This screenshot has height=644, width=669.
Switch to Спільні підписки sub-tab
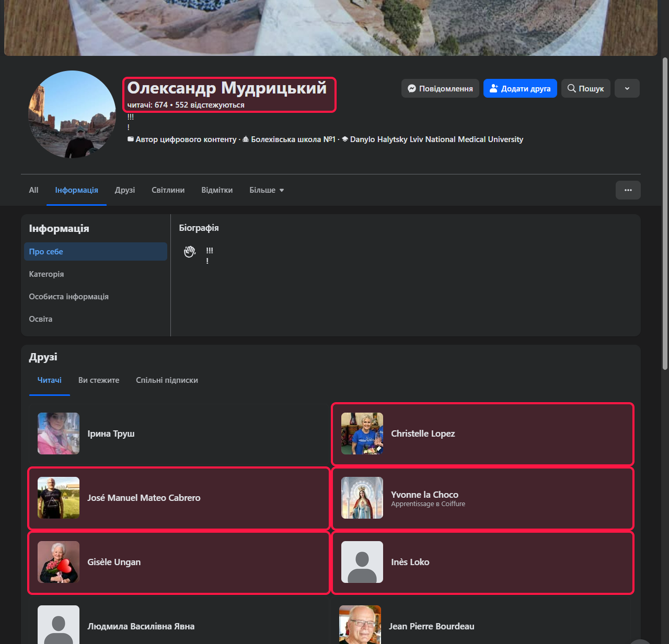167,380
